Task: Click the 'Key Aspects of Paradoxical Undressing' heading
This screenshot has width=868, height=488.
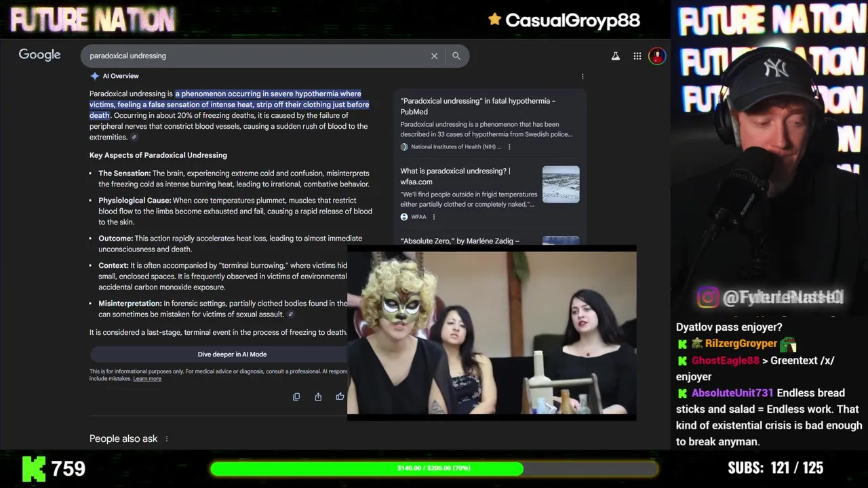Action: coord(158,155)
